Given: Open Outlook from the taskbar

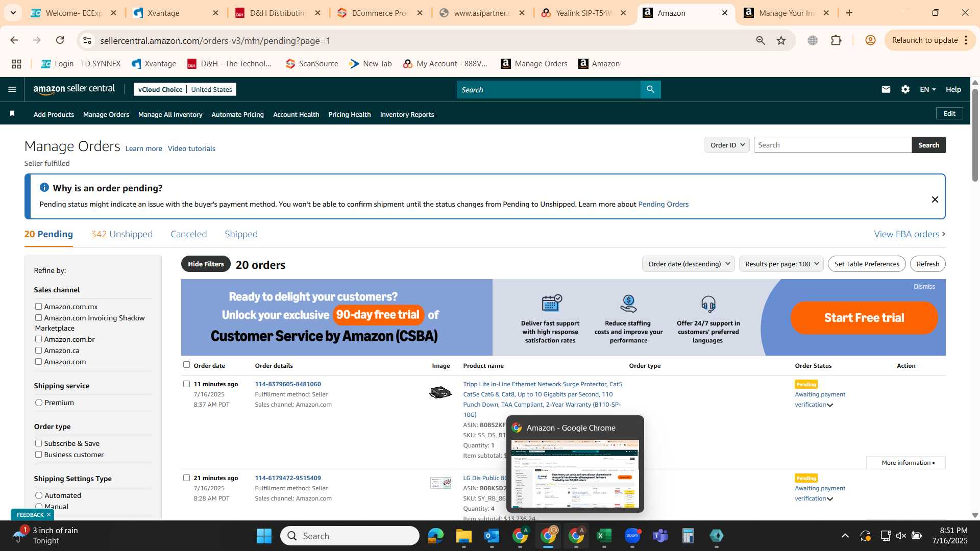Looking at the screenshot, I should (x=492, y=536).
